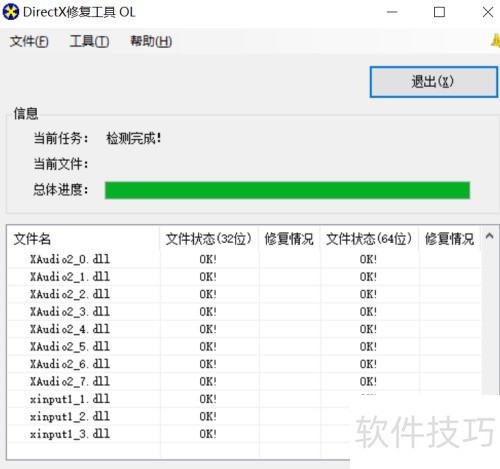Maximize the DirectX repair tool window
Image resolution: width=500 pixels, height=469 pixels.
pyautogui.click(x=439, y=12)
